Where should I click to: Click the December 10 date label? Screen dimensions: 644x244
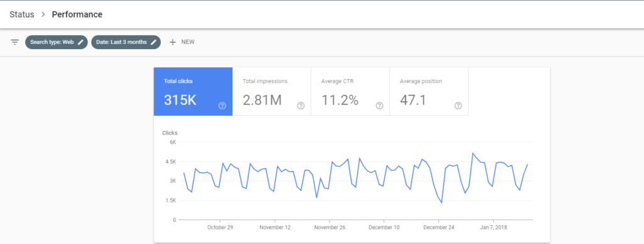pos(384,227)
